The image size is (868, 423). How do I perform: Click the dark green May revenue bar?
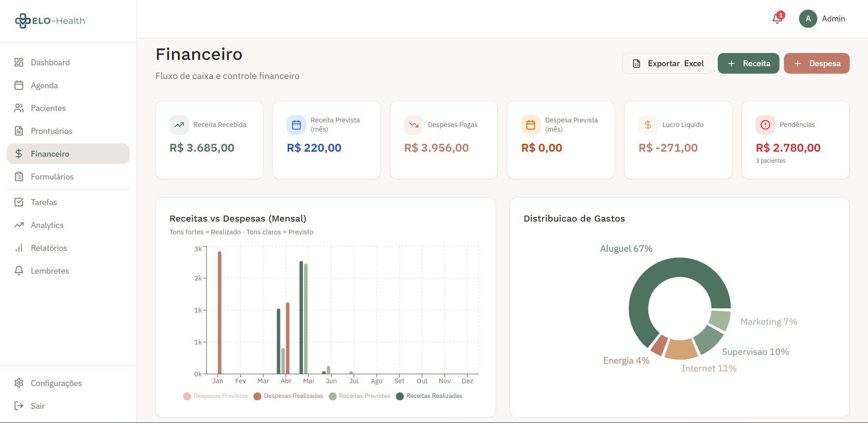click(301, 317)
